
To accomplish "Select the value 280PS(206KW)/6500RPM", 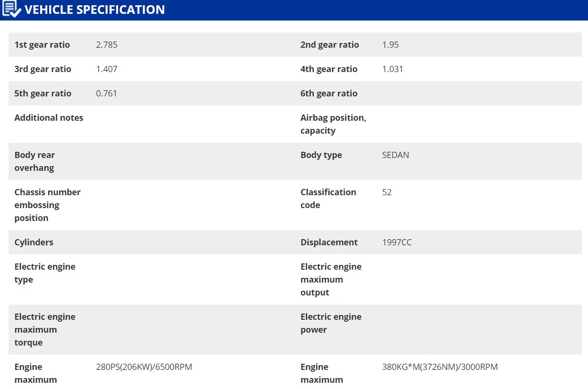I will click(x=144, y=367).
